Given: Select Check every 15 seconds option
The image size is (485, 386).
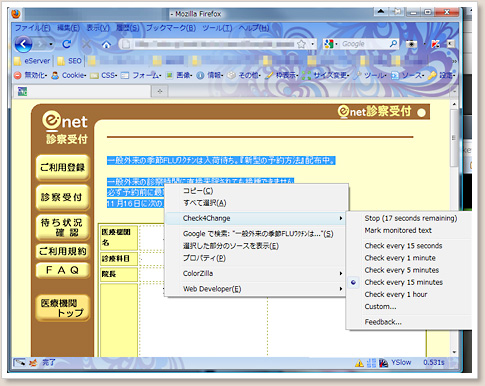Looking at the screenshot, I should 403,246.
